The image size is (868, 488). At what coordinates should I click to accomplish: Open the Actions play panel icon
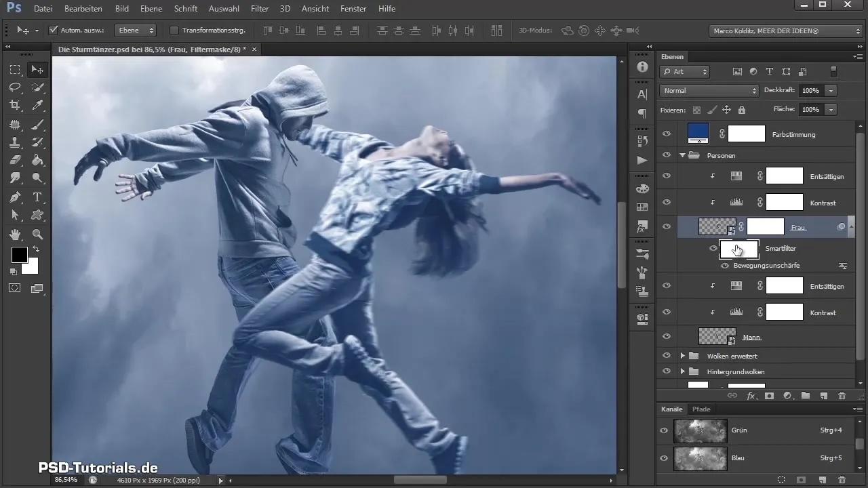[642, 160]
